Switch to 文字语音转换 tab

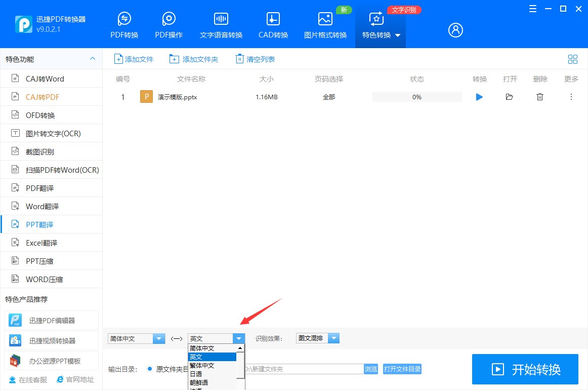coord(221,25)
